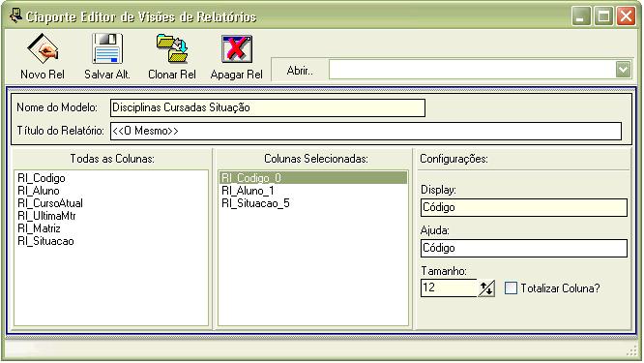Select RI_Situacao in Todas as Colunas

[x=45, y=241]
